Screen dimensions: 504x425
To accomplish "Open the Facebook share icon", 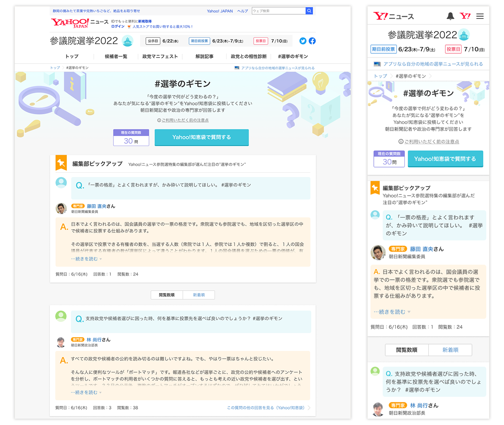I will coord(312,41).
